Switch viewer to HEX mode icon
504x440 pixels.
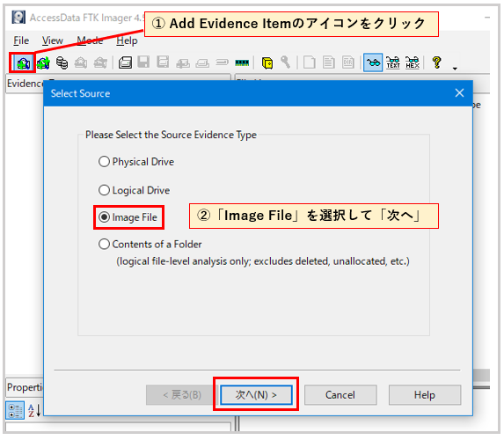pos(413,62)
